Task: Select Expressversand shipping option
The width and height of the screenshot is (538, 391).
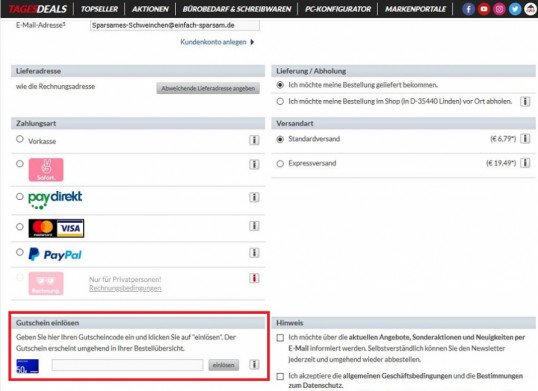Action: coord(280,164)
